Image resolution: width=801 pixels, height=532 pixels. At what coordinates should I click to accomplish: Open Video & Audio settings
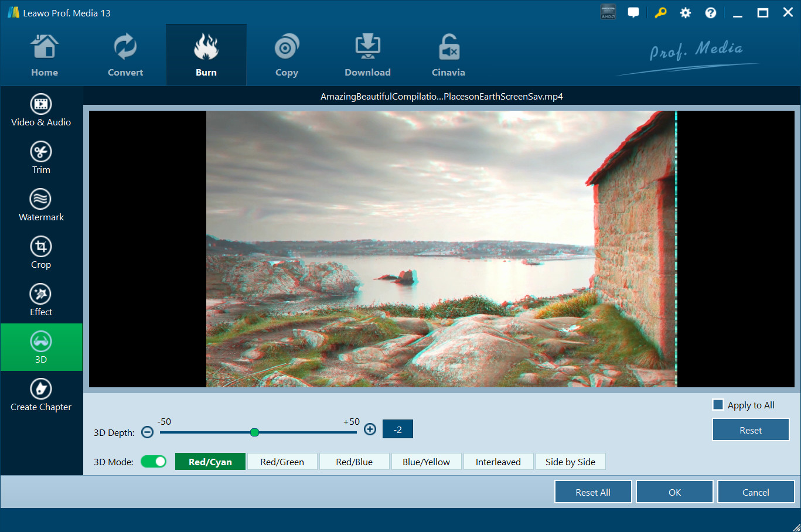(41, 110)
